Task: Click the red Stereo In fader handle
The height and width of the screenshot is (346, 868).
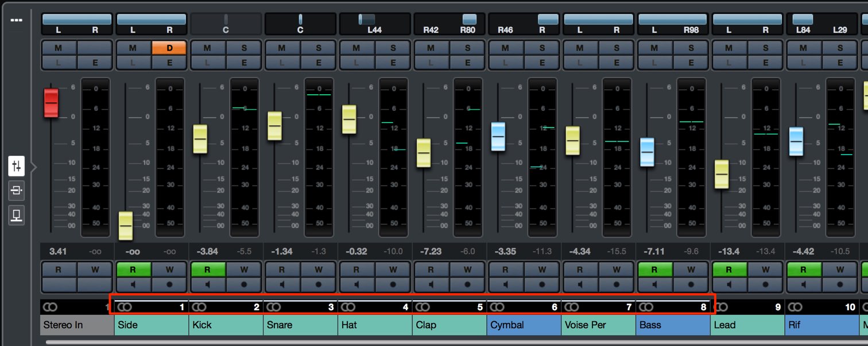Action: [51, 103]
